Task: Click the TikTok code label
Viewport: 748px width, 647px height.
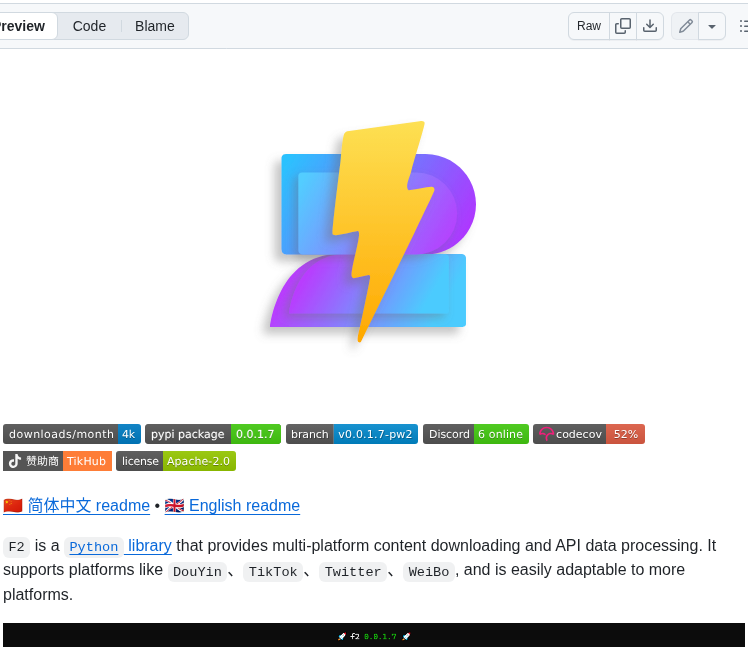Action: coord(273,571)
